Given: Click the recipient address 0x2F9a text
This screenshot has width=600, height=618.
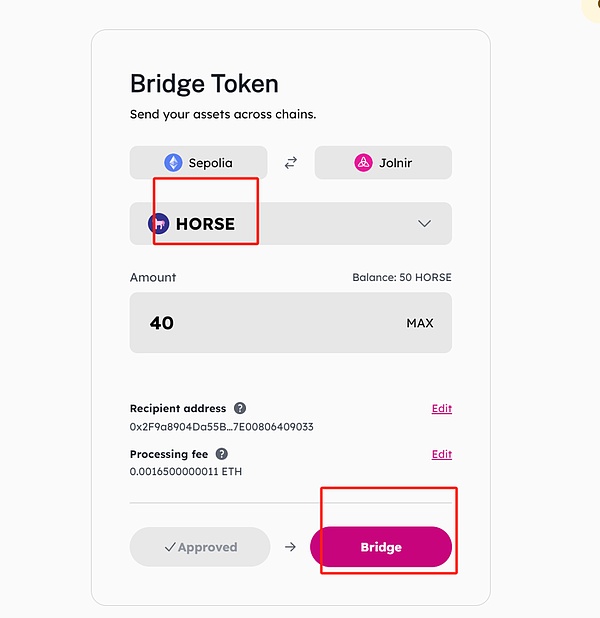Looking at the screenshot, I should 221,427.
